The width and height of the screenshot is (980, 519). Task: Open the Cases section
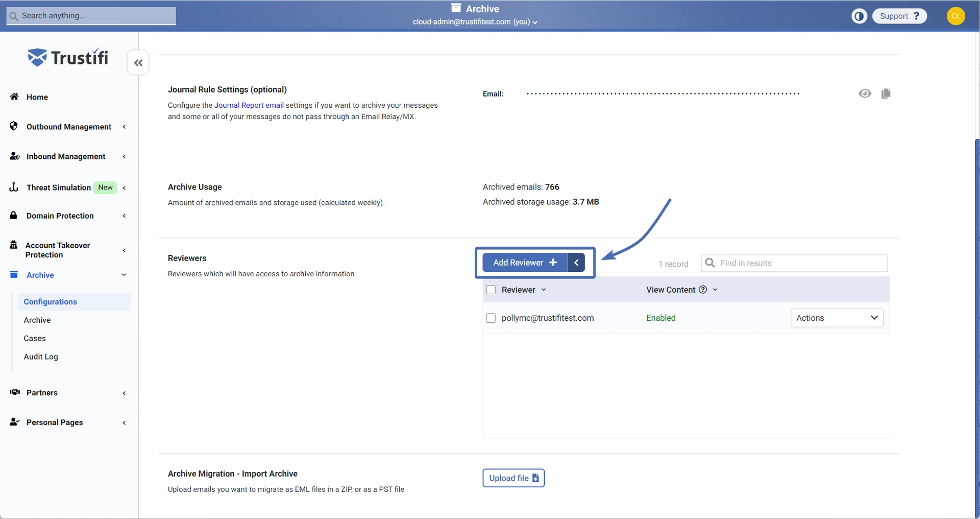[35, 338]
